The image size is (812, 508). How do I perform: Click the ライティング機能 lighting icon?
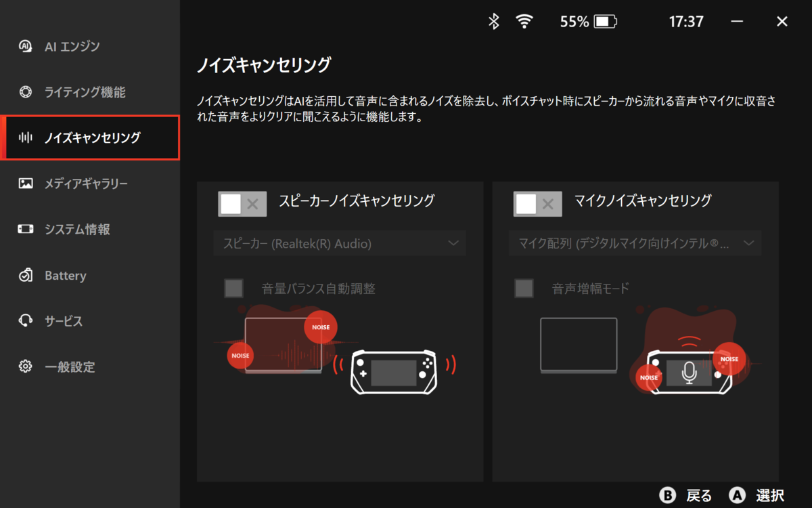(26, 92)
